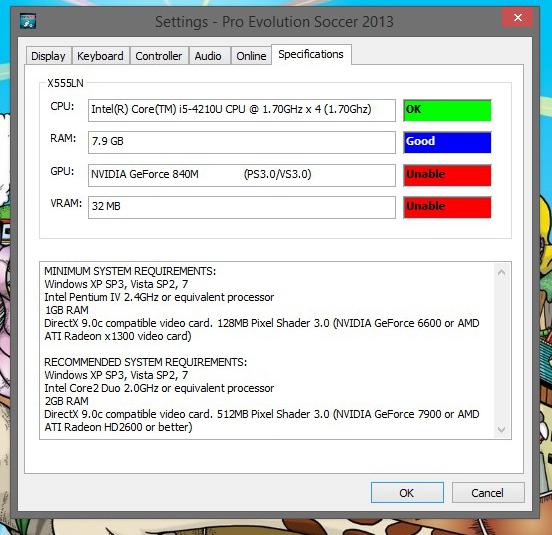Click the red Unable status for GPU
The image size is (552, 535).
pos(447,175)
